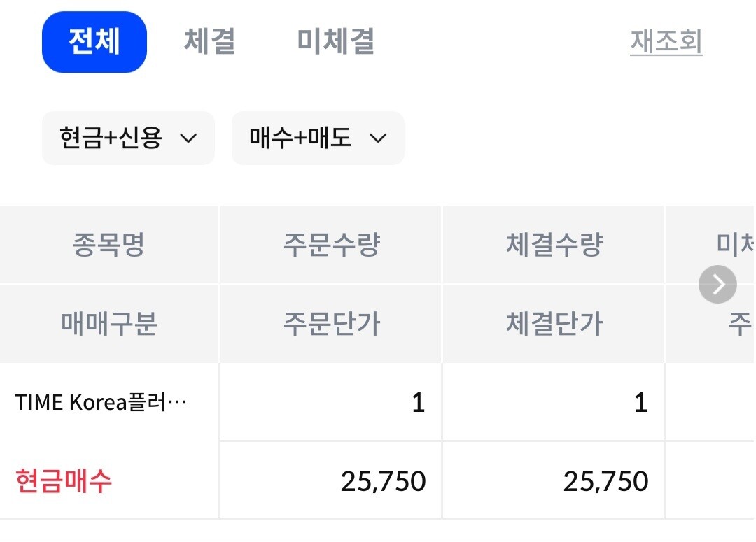This screenshot has height=542, width=756.
Task: Click the 주문수량 column header
Action: (331, 245)
